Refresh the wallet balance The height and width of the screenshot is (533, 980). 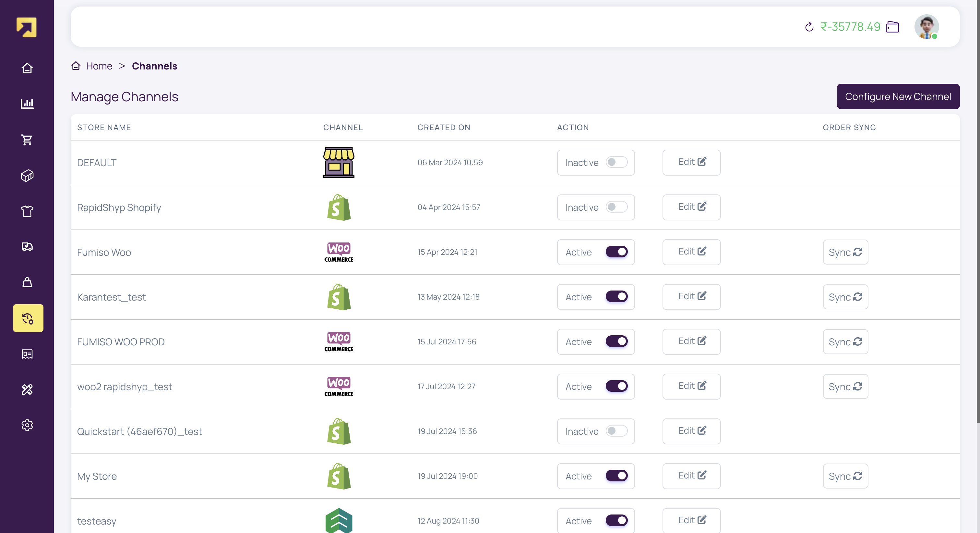[x=809, y=27]
